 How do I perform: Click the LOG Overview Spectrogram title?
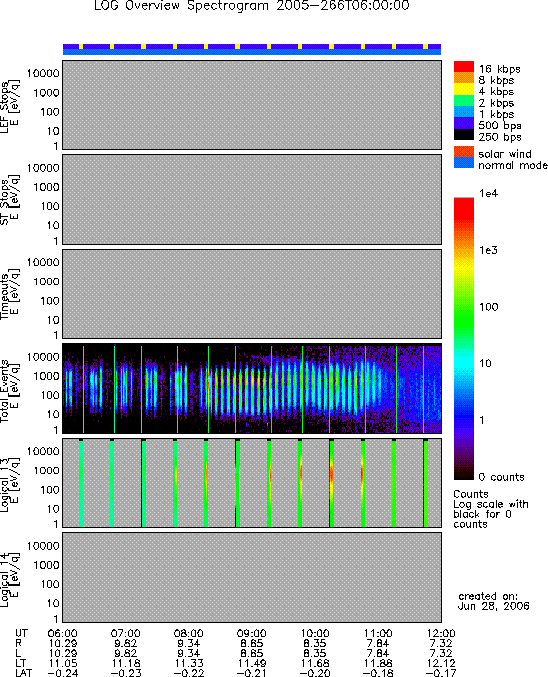point(252,6)
